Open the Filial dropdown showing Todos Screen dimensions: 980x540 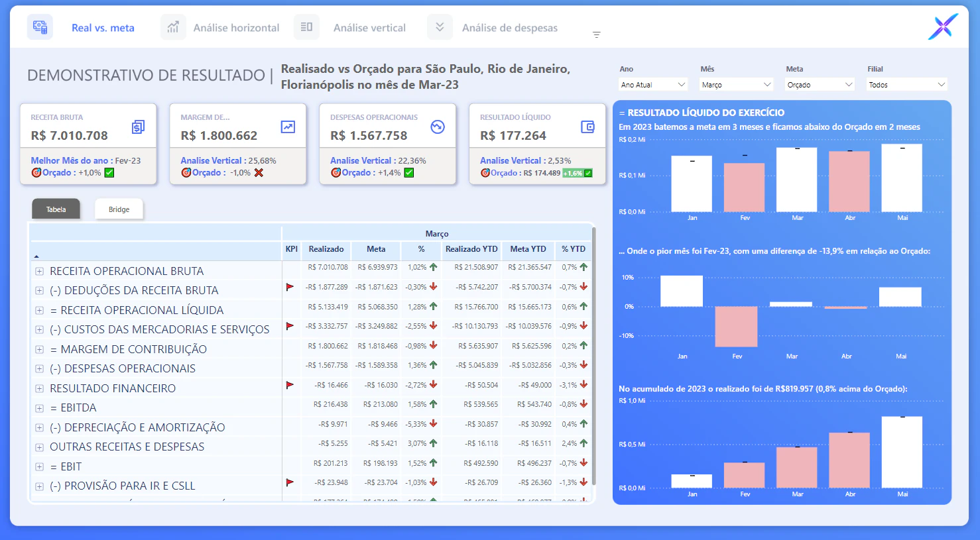point(907,85)
